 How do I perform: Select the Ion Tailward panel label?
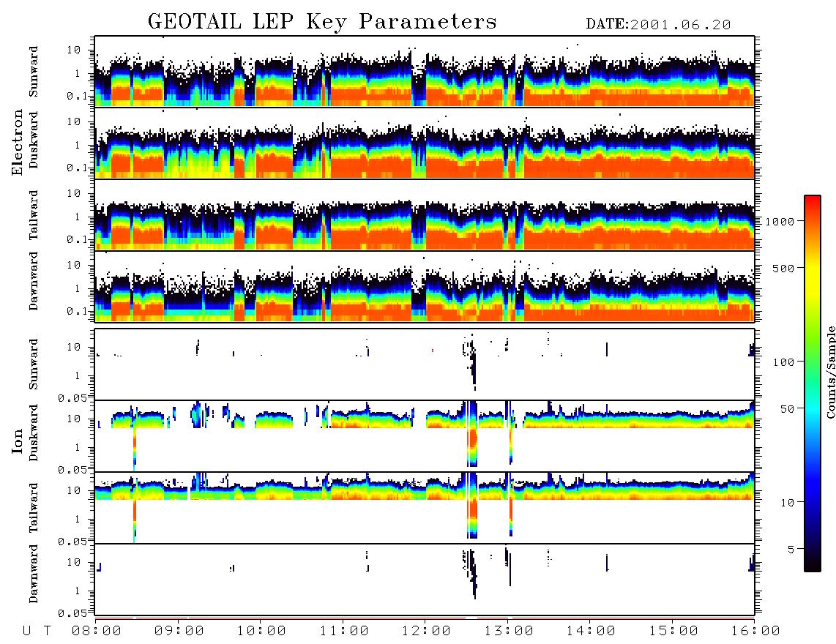coord(34,508)
